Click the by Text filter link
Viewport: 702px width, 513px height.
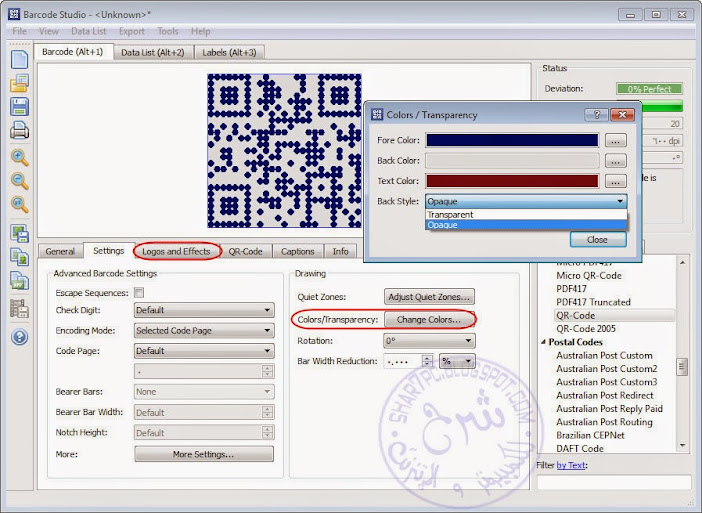click(571, 465)
